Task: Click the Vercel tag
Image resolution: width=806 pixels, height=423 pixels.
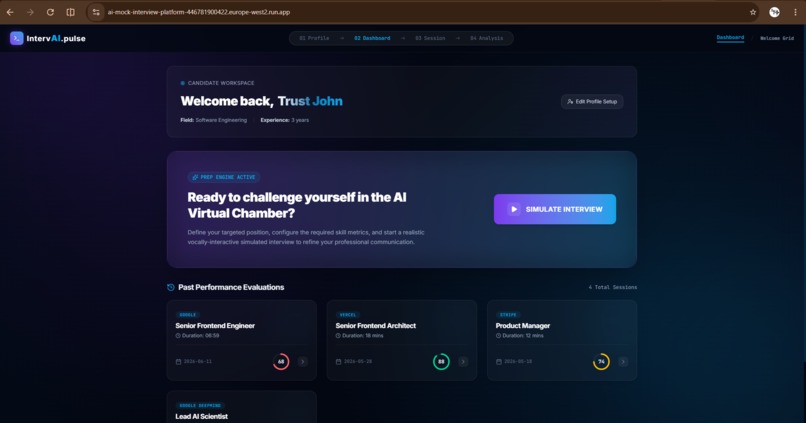Action: click(348, 315)
